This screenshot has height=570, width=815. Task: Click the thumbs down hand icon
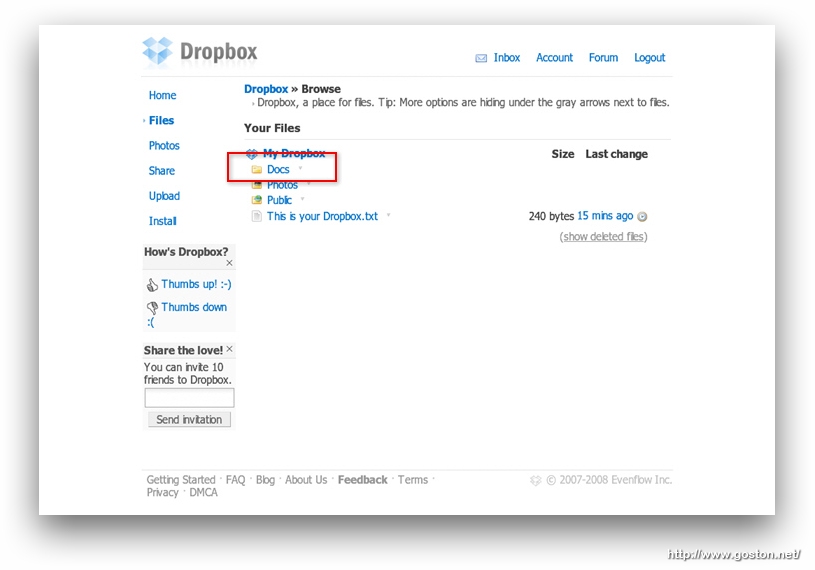pyautogui.click(x=152, y=308)
